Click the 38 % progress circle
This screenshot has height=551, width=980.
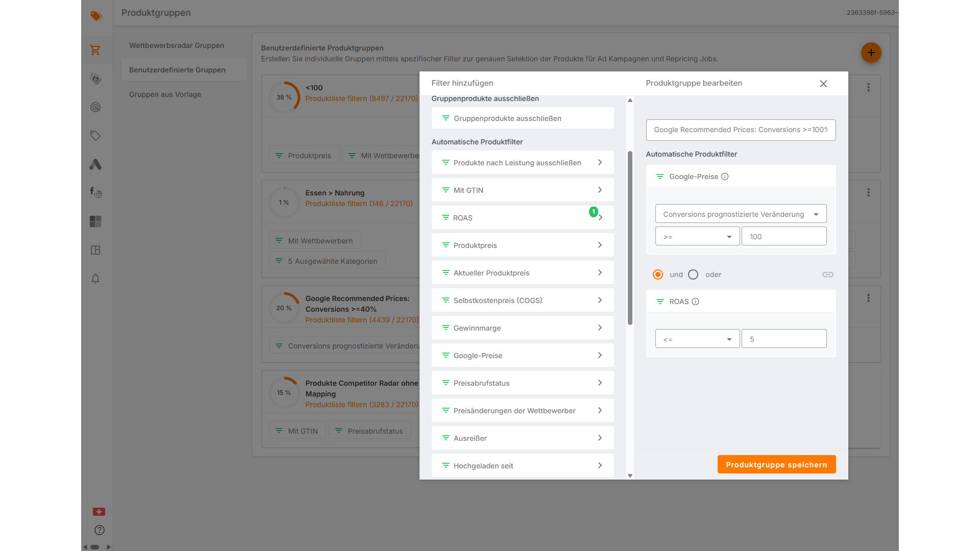pyautogui.click(x=284, y=97)
